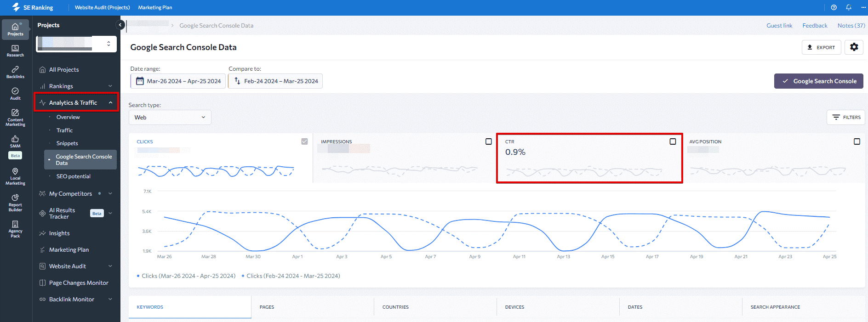Open the settings gear button
Viewport: 868px width, 322px height.
pyautogui.click(x=854, y=47)
